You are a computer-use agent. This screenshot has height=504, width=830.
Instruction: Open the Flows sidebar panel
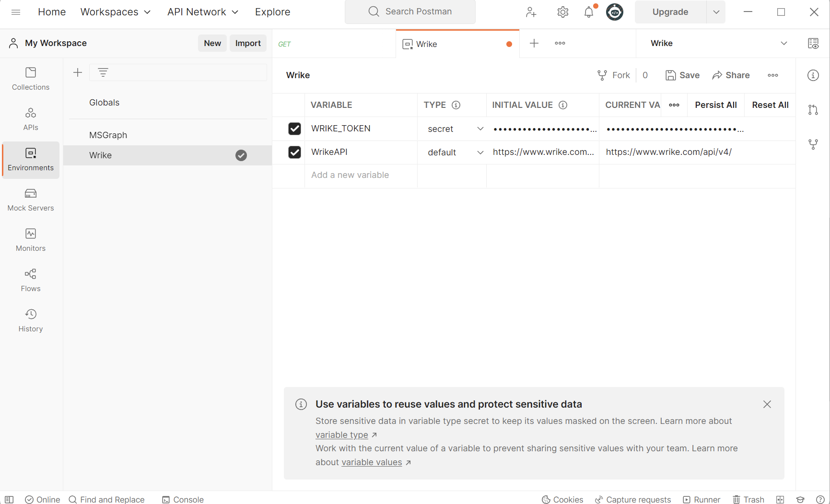tap(31, 281)
